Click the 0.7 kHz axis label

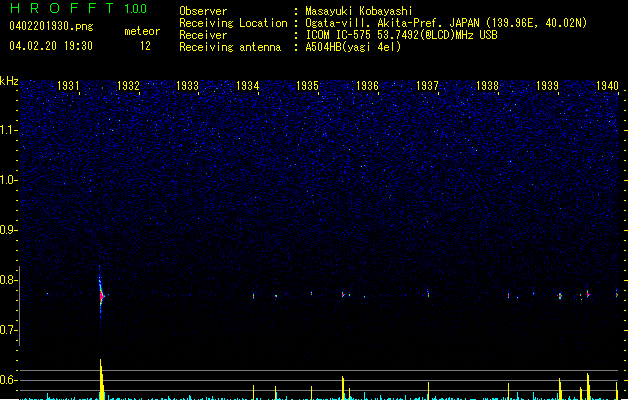9,330
